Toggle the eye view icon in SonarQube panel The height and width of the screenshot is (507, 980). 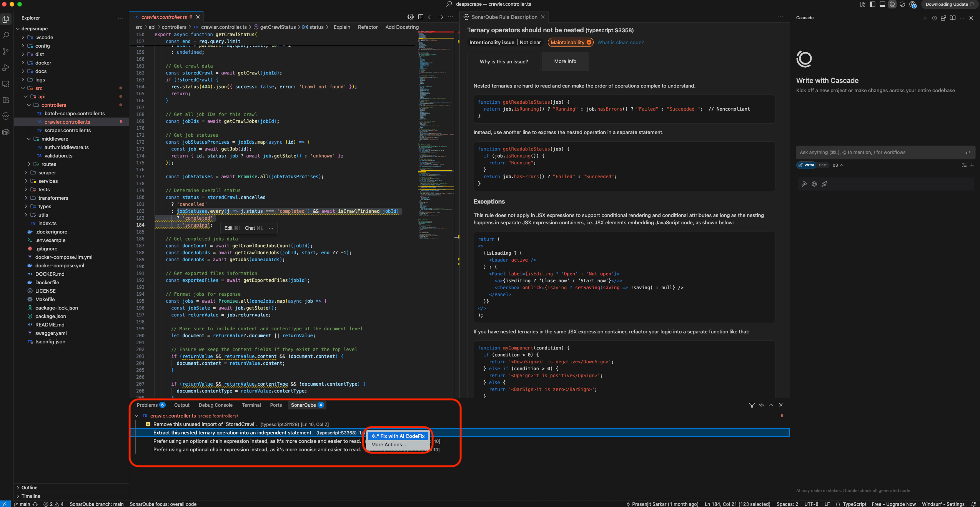tap(761, 405)
